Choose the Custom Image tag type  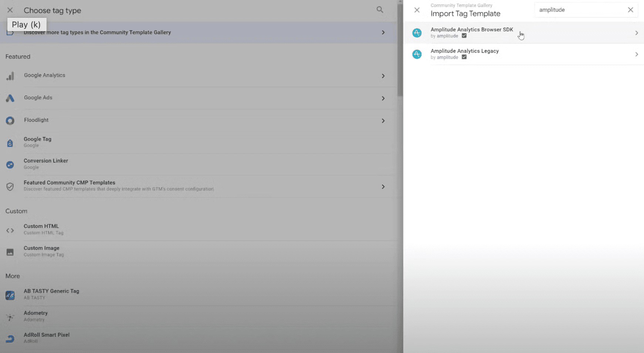(199, 252)
